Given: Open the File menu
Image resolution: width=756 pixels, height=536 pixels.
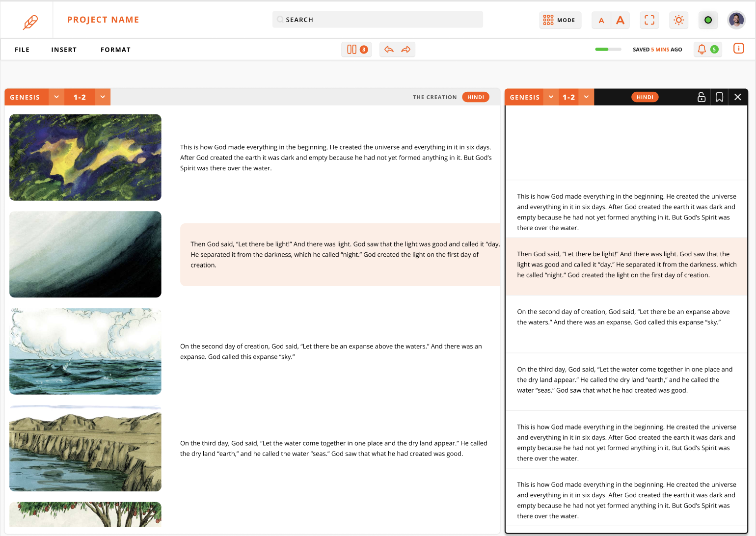Looking at the screenshot, I should (x=22, y=50).
